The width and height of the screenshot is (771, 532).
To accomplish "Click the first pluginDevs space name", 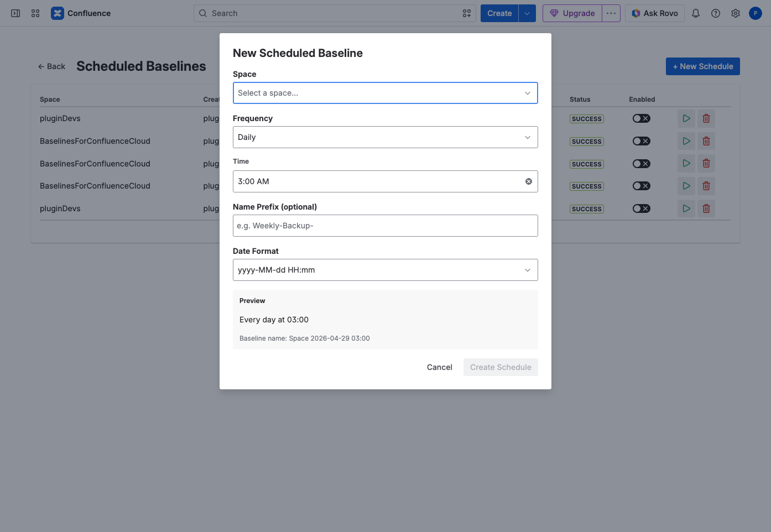I will 60,118.
